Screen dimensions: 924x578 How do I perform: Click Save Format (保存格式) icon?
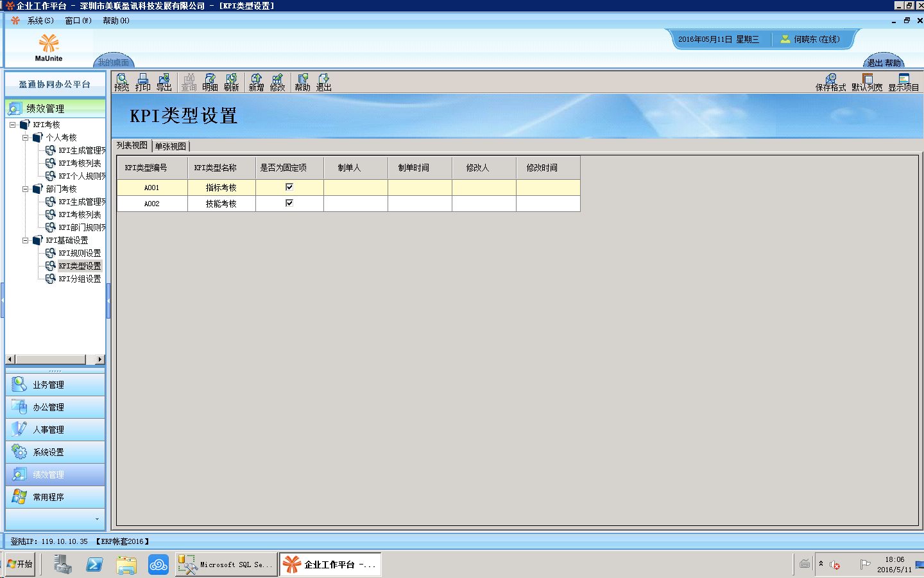tap(831, 82)
